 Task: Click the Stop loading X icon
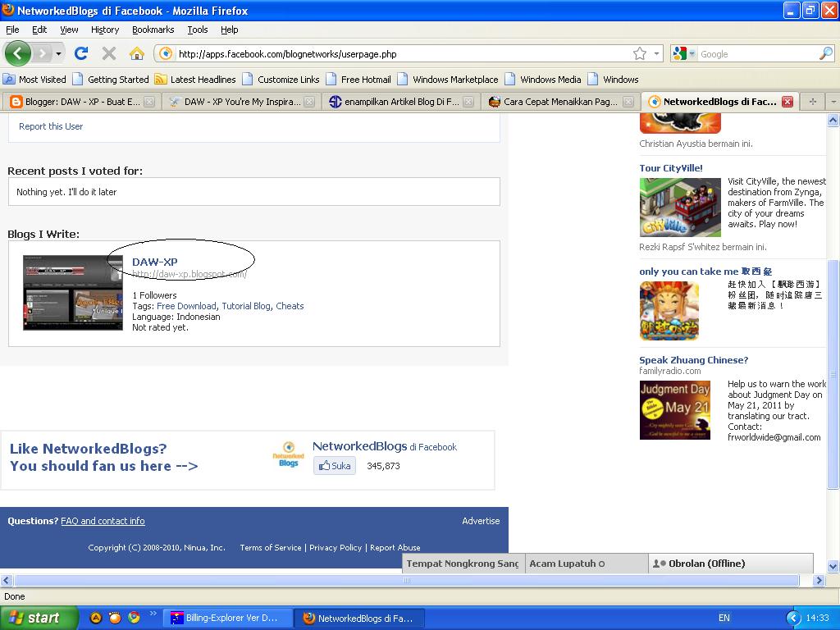click(x=109, y=53)
